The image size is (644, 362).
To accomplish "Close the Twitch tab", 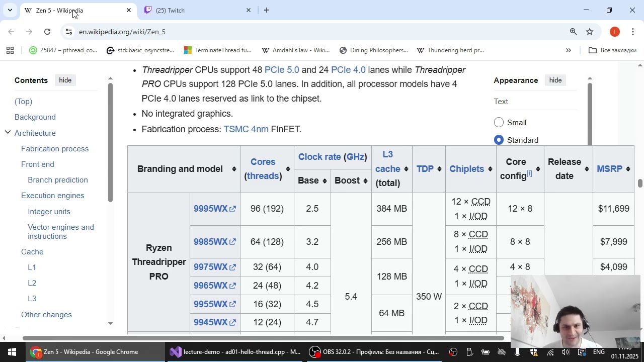I will pos(248,10).
